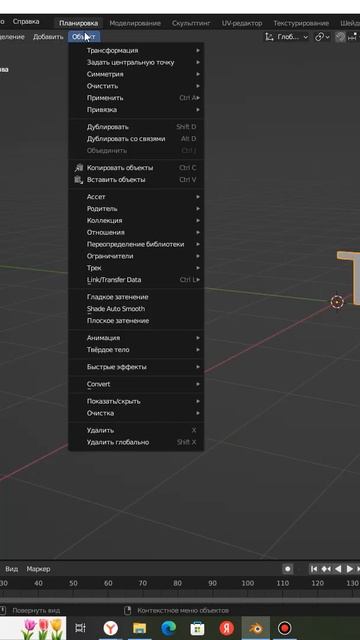Play the animation in reverse

click(338, 569)
